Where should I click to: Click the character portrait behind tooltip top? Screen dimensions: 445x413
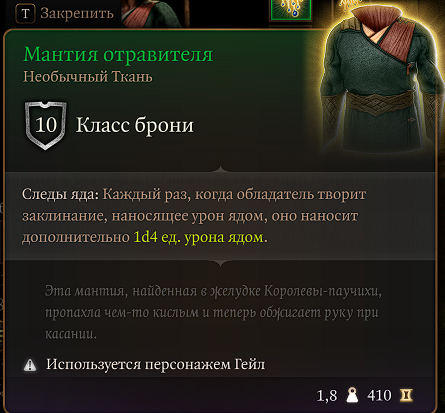(154, 13)
